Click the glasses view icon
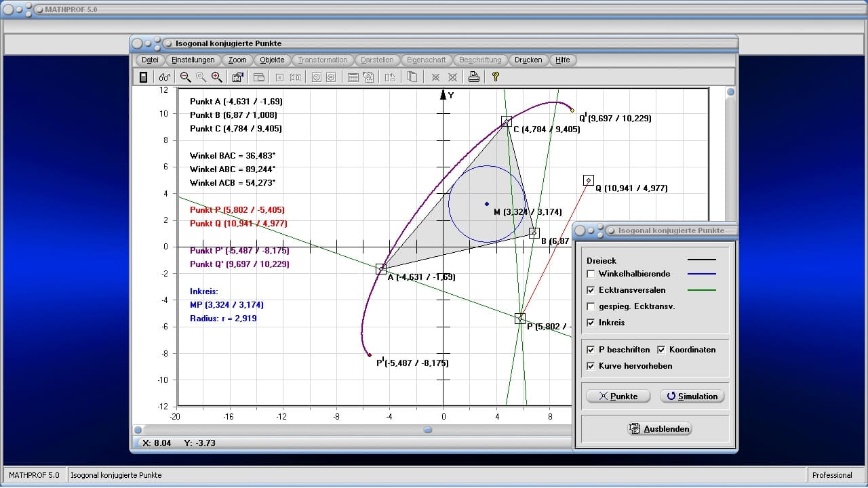Screen dimensions: 868x488 point(165,77)
